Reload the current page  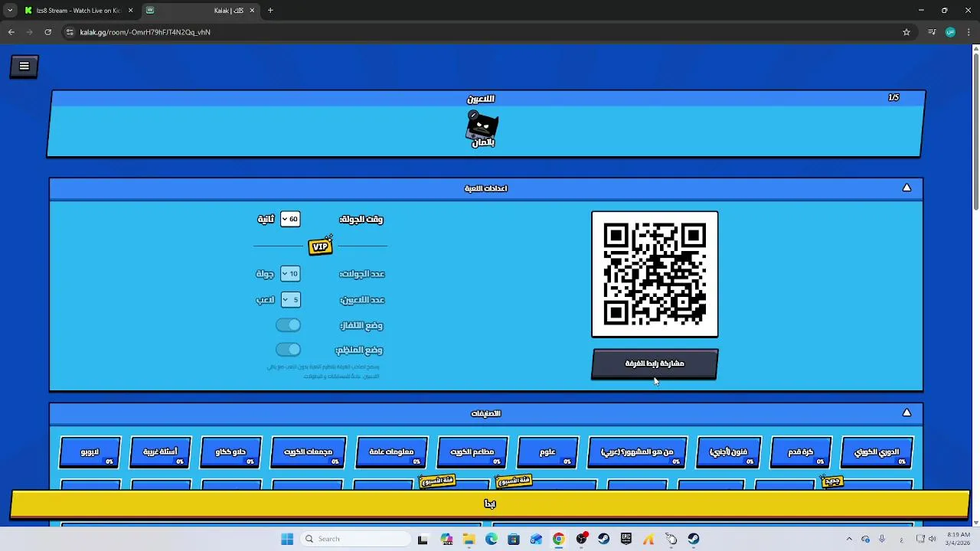tap(47, 32)
